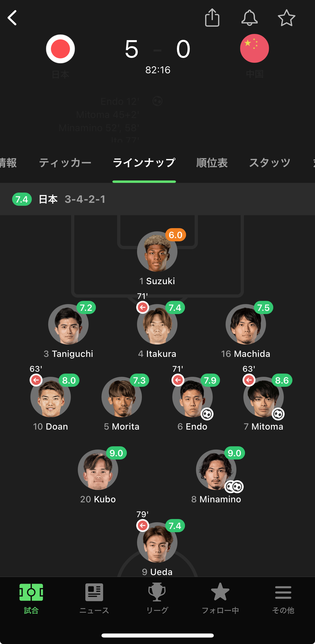Switch to ティッカー tab

click(65, 163)
